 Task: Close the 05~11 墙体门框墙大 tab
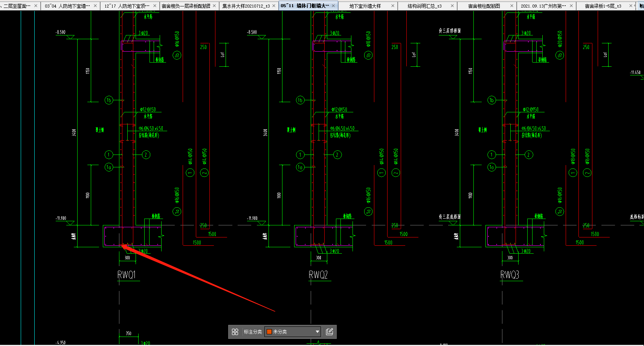click(x=333, y=6)
